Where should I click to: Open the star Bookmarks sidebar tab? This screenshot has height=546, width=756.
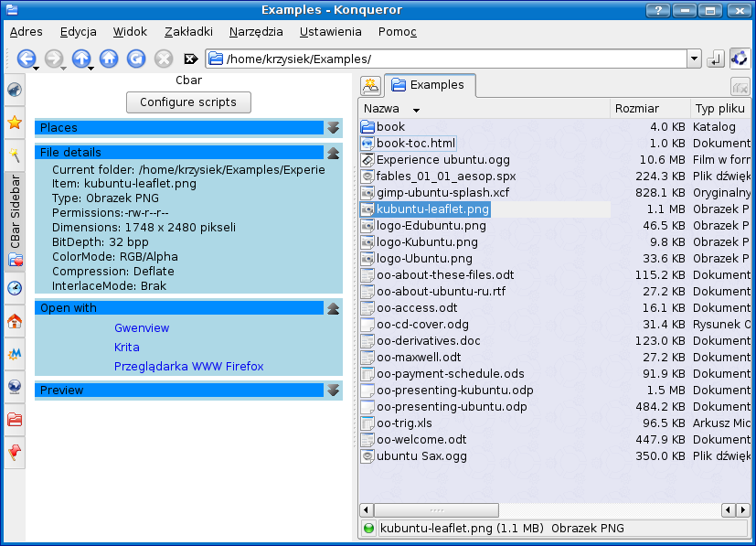pyautogui.click(x=15, y=123)
